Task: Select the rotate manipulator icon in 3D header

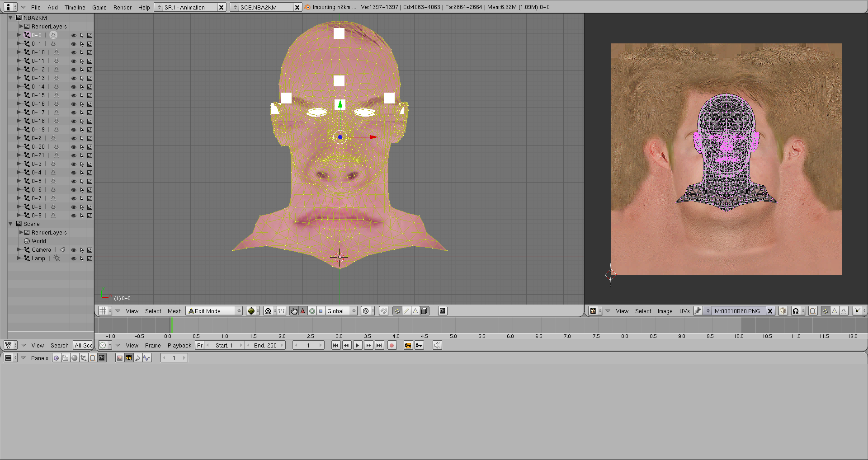Action: pyautogui.click(x=312, y=311)
